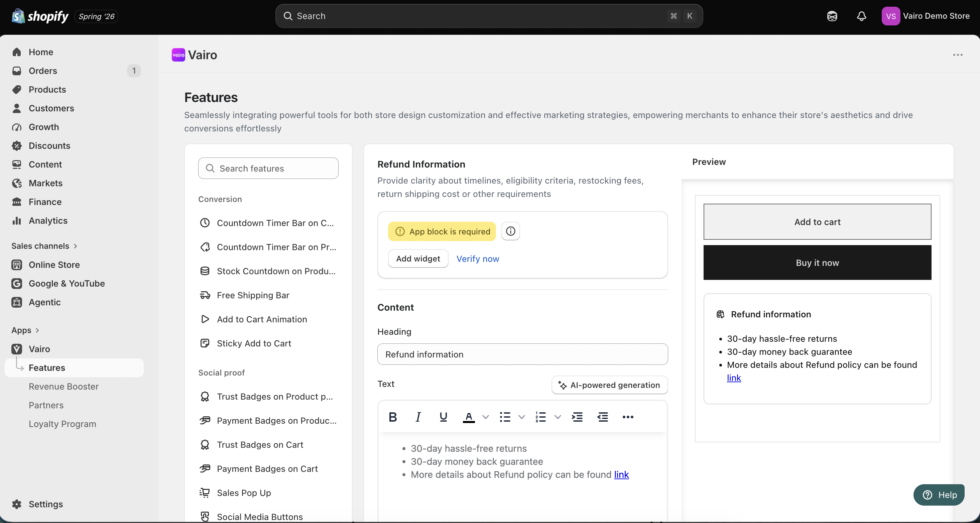Select Payment Badges on Product feature
Screen dimensions: 980x523
pyautogui.click(x=268, y=420)
